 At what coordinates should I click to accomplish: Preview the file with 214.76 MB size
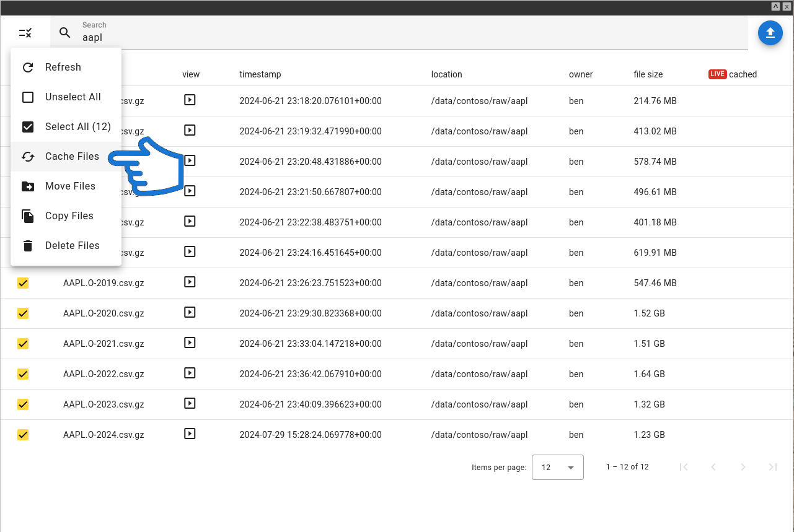190,100
